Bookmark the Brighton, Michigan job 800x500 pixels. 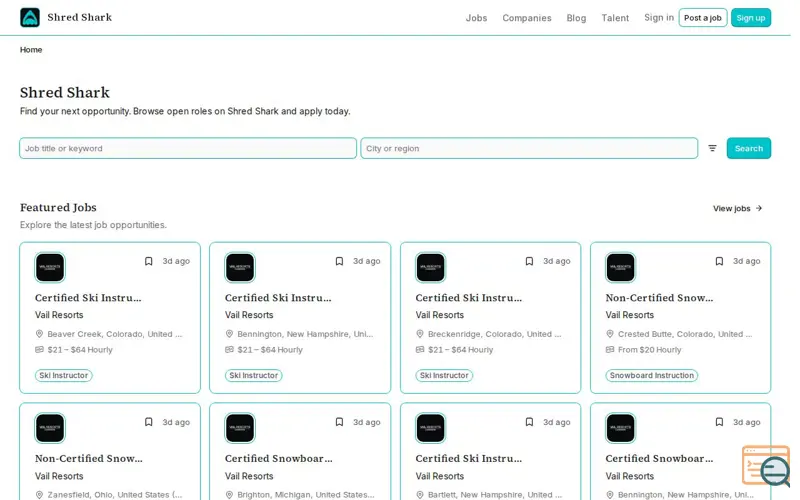(x=339, y=422)
